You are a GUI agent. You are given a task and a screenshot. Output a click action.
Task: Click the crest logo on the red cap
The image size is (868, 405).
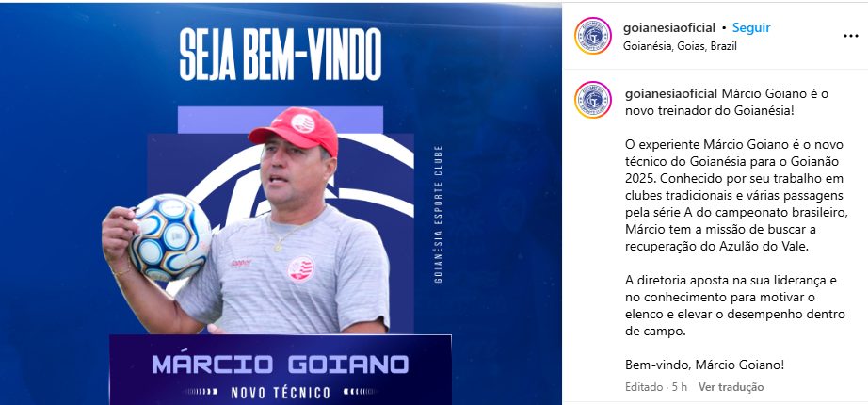click(303, 123)
